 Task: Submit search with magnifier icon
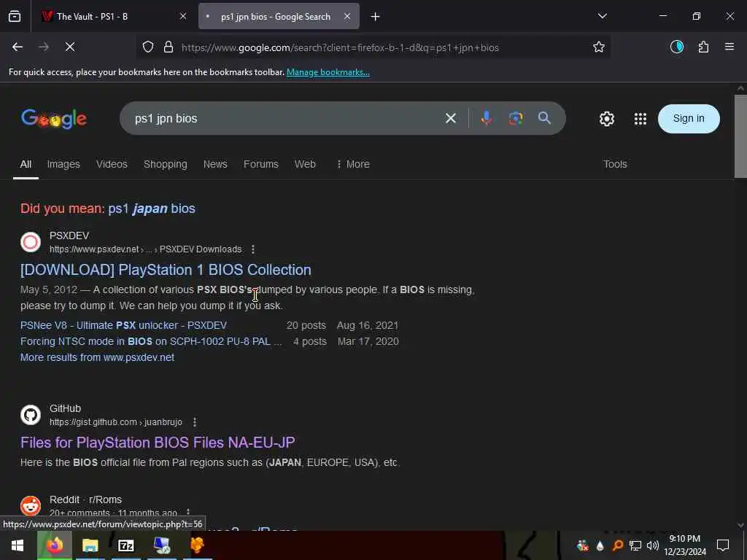pyautogui.click(x=544, y=118)
